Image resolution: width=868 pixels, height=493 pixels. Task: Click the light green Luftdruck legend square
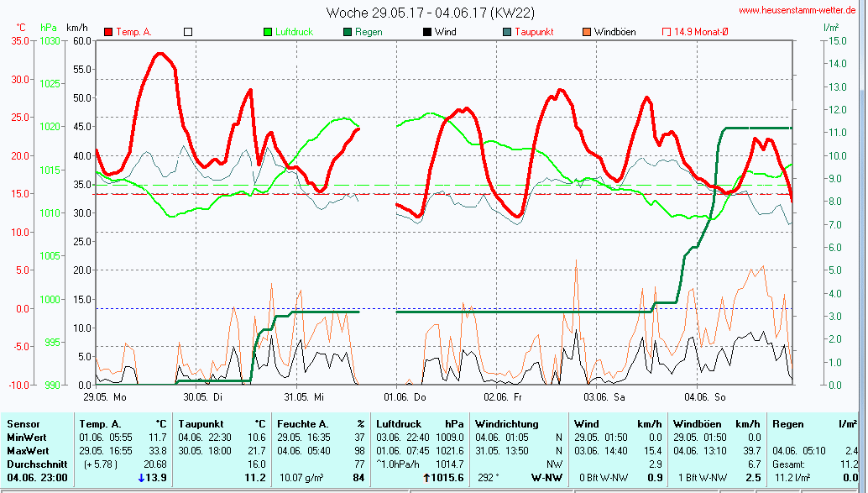[x=268, y=32]
